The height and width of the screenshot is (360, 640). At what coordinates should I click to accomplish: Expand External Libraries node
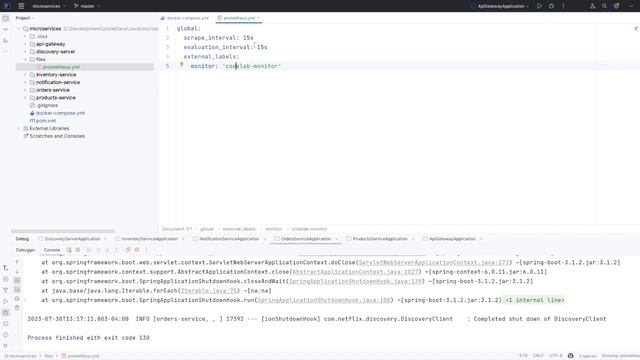coord(18,129)
